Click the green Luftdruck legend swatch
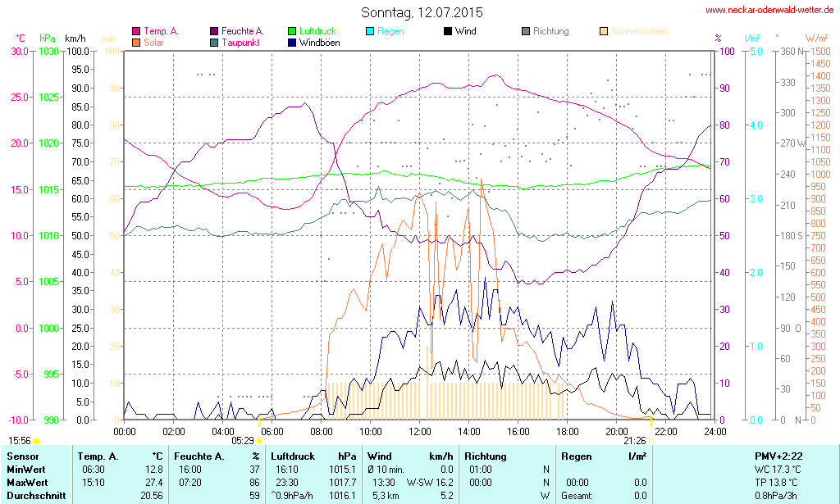 click(293, 31)
